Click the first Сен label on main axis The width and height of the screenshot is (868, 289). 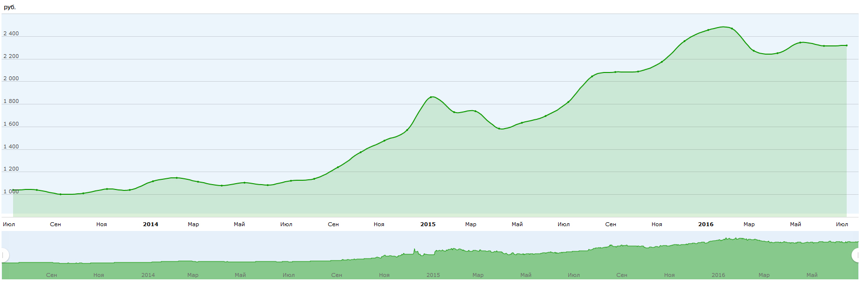(x=56, y=224)
